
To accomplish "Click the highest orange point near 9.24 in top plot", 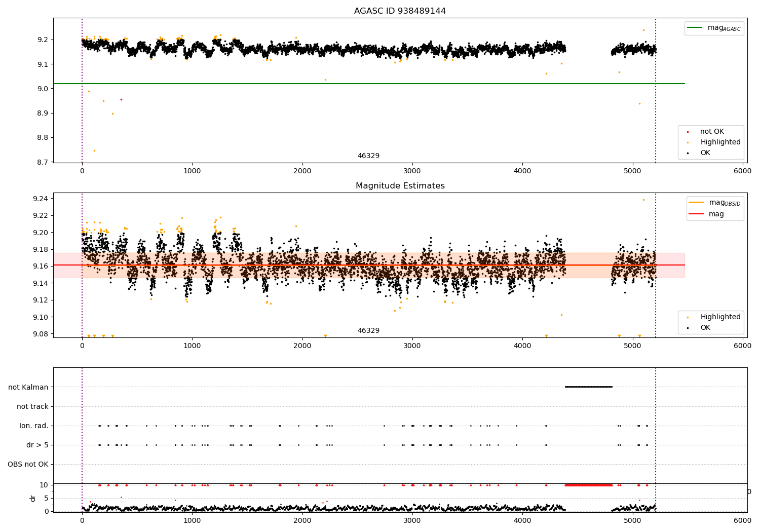I will tap(643, 30).
